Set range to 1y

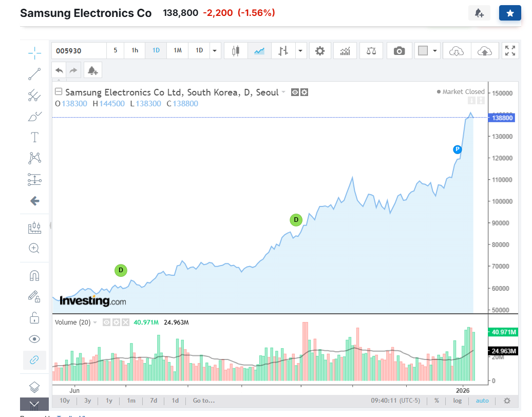109,401
